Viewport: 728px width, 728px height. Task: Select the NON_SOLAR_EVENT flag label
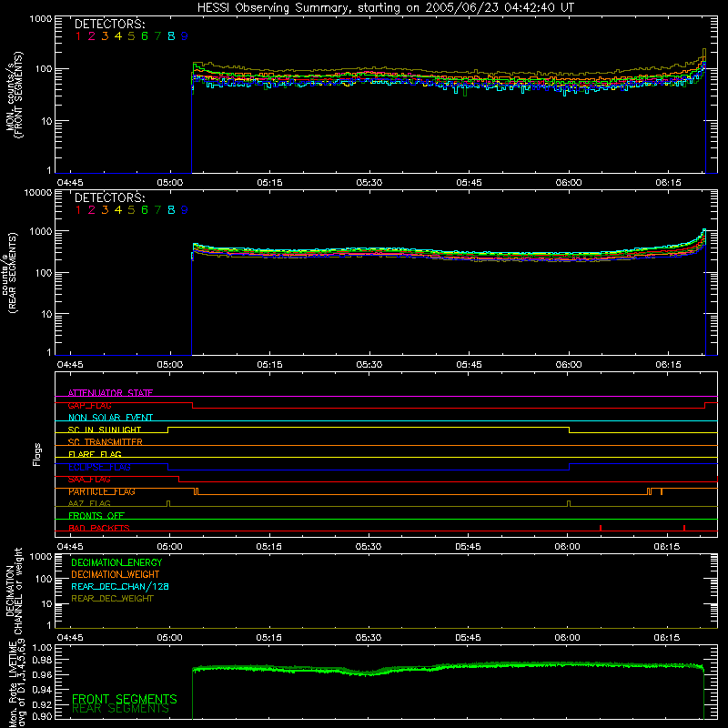click(x=110, y=418)
